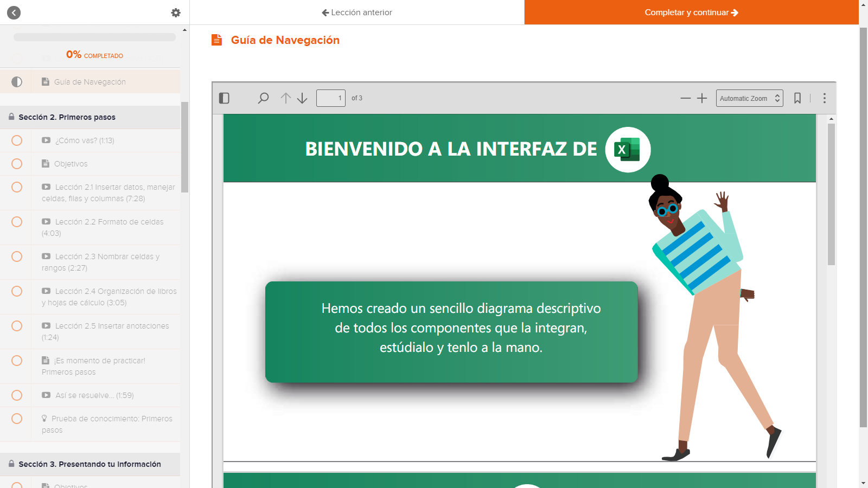Screen dimensions: 868x488
Task: Click the Guía de Navegación page title
Action: (x=285, y=40)
